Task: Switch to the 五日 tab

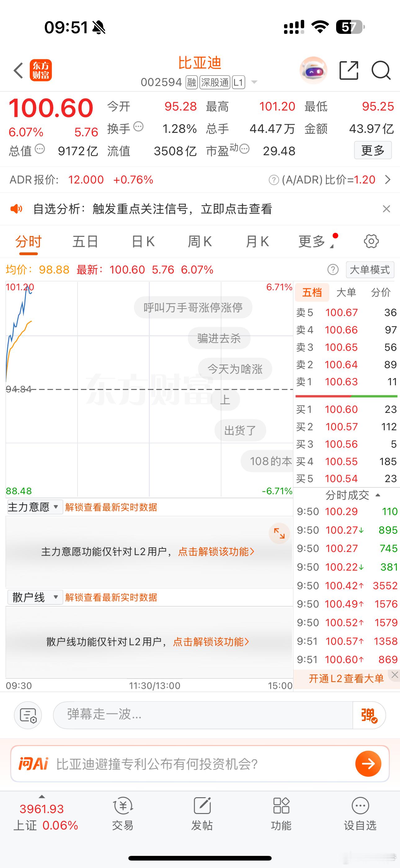Action: 86,242
